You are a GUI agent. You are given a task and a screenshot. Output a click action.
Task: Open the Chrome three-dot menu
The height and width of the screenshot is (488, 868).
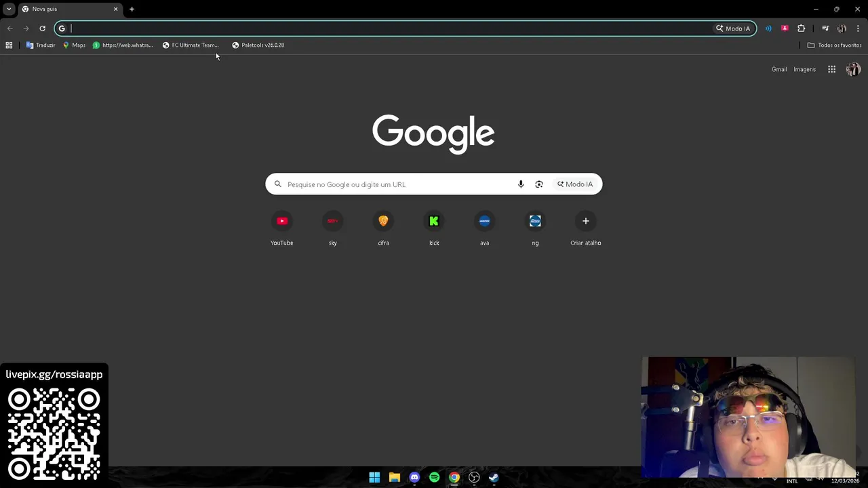point(858,28)
